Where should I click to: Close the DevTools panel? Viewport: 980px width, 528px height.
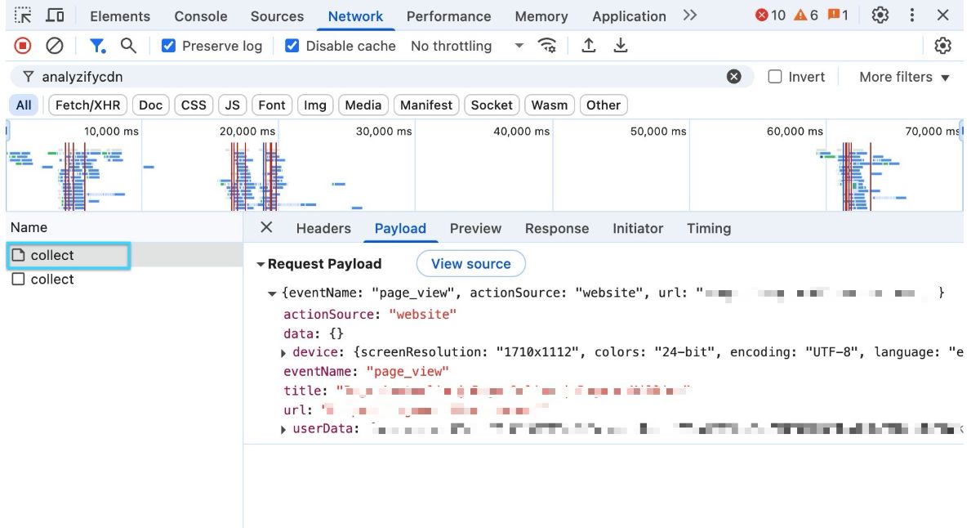tap(943, 16)
